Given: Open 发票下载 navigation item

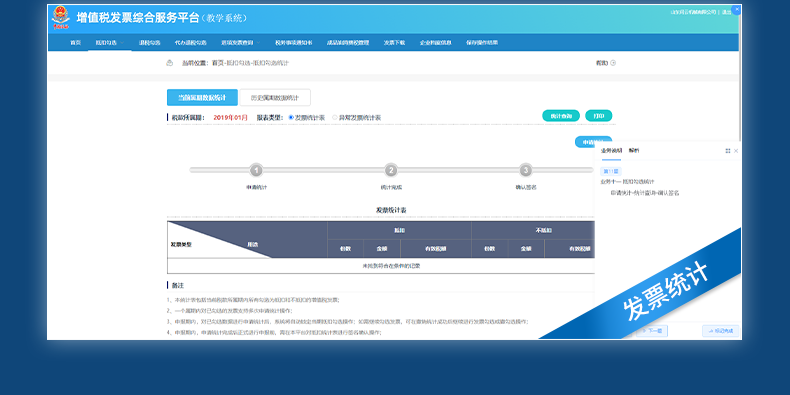Looking at the screenshot, I should pyautogui.click(x=394, y=43).
